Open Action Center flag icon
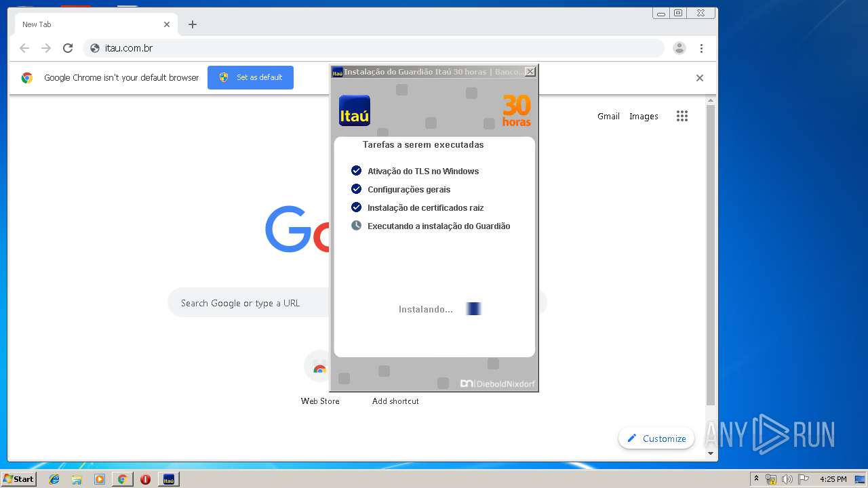 (804, 479)
